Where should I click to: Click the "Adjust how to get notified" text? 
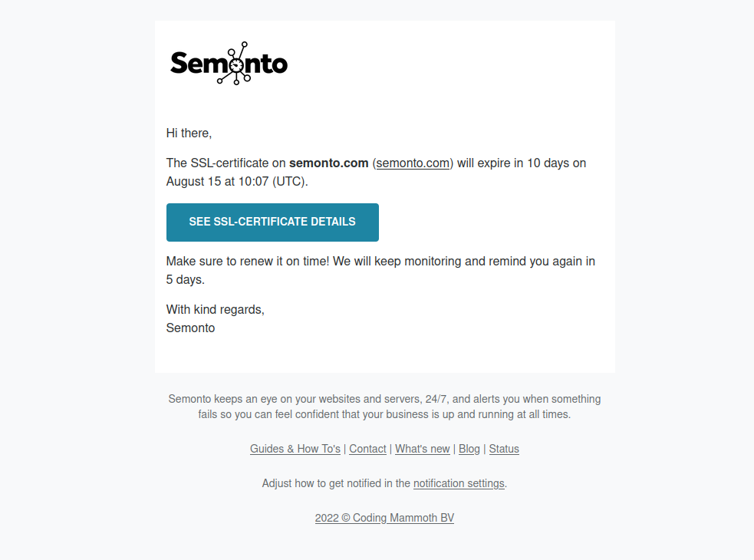coord(336,483)
